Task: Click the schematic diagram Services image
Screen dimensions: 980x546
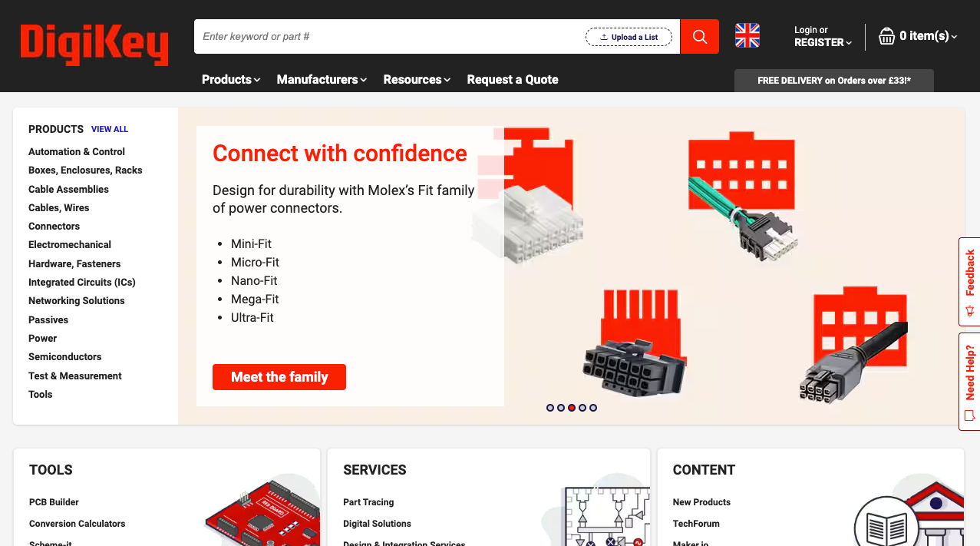Action: [x=606, y=516]
